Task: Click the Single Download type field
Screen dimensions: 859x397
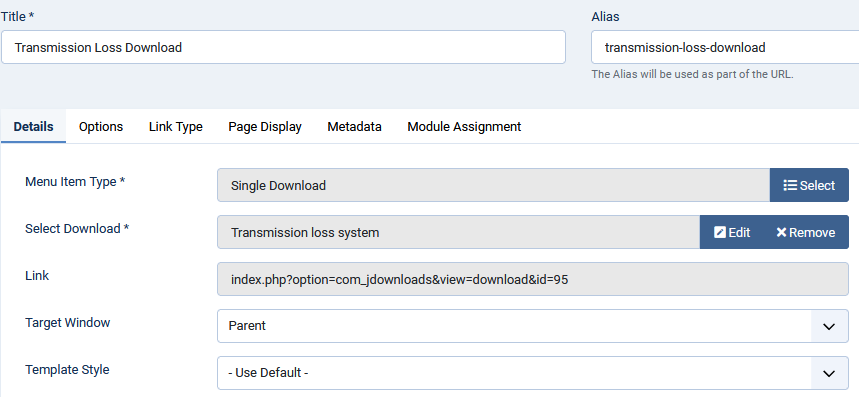Action: pyautogui.click(x=494, y=186)
